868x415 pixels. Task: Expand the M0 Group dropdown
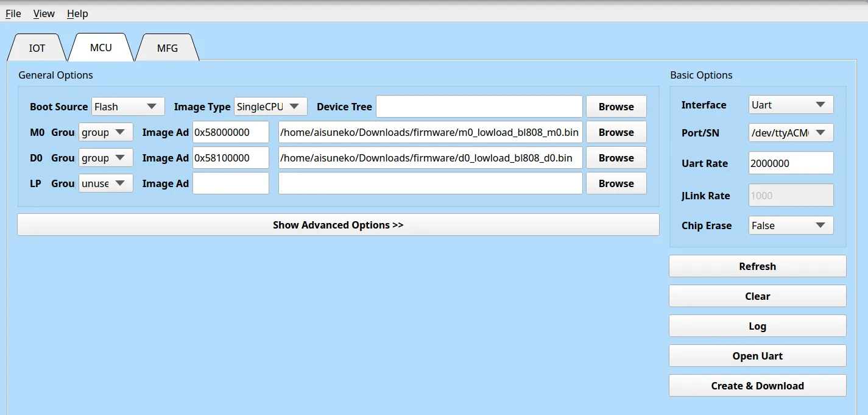tap(105, 132)
